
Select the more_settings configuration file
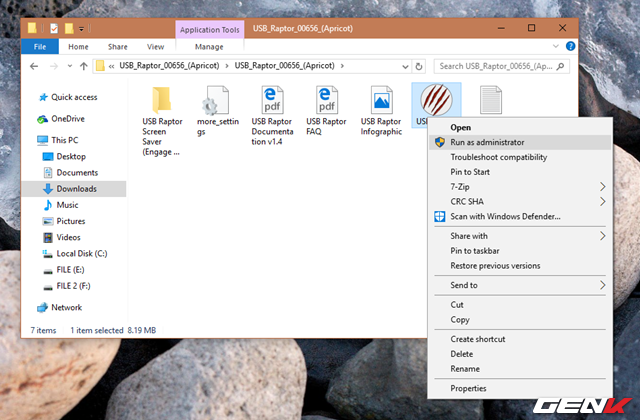[217, 111]
